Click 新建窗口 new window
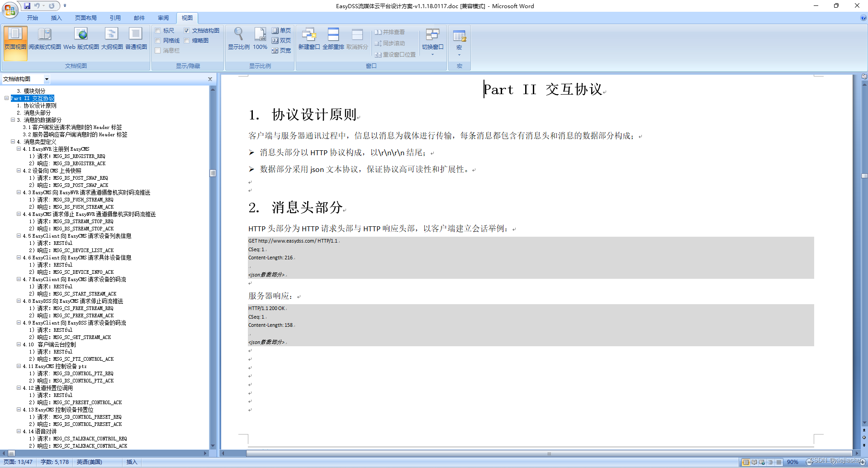 [x=309, y=38]
